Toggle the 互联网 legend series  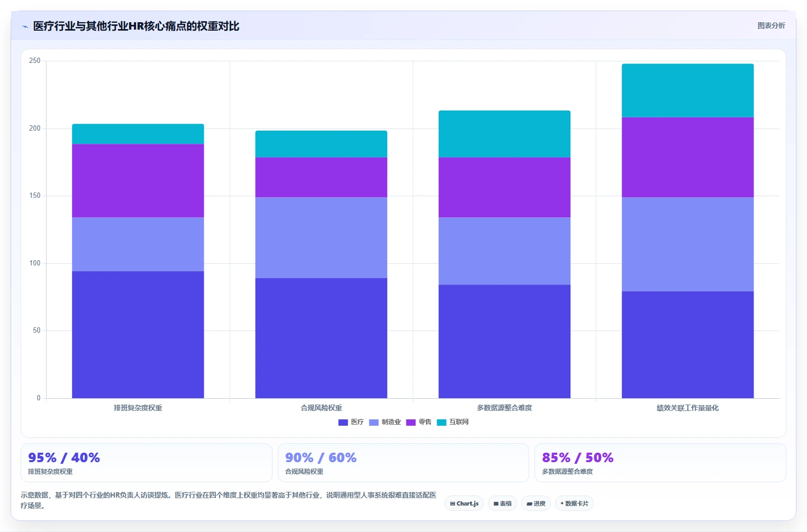(x=452, y=422)
